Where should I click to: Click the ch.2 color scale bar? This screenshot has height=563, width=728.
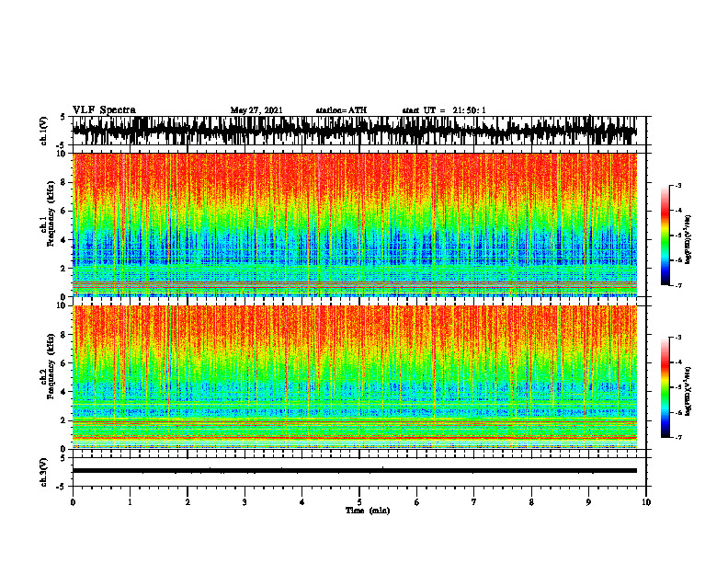[x=665, y=387]
